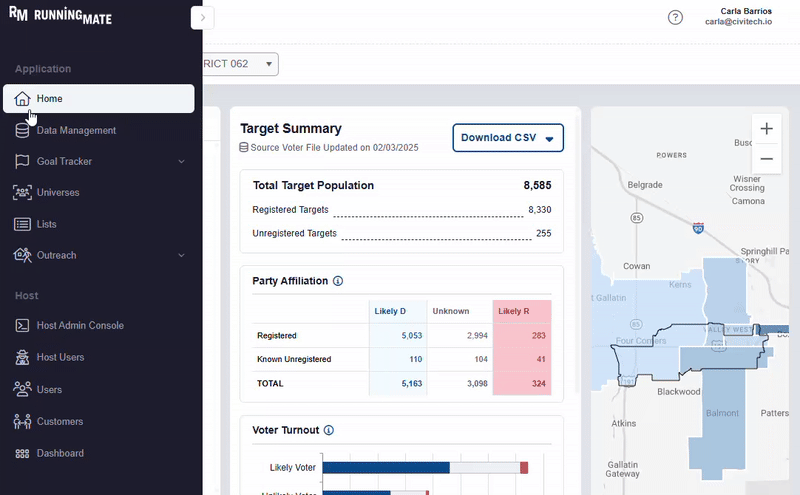Click the Host section heading
800x495 pixels.
27,295
